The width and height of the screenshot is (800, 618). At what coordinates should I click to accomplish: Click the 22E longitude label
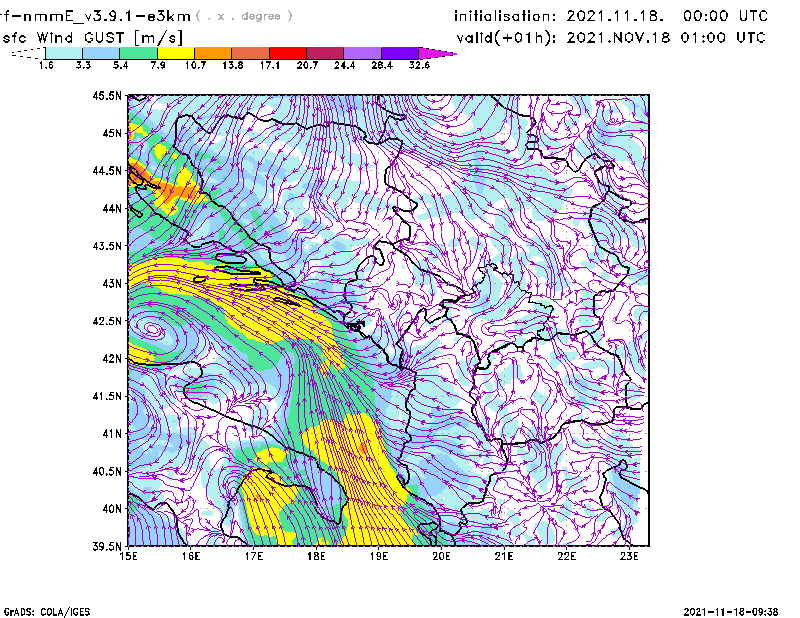coord(567,556)
